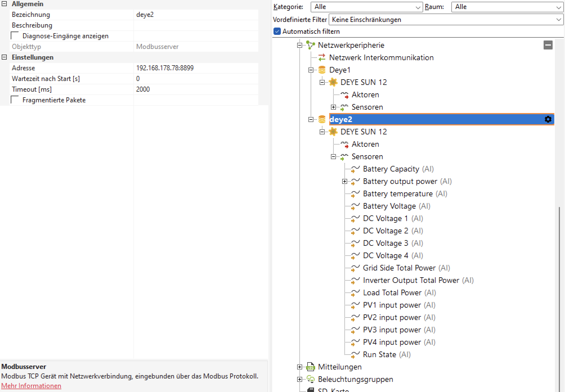The image size is (565, 392).
Task: Toggle the Fragmentierte Pakete checkbox
Action: point(15,100)
